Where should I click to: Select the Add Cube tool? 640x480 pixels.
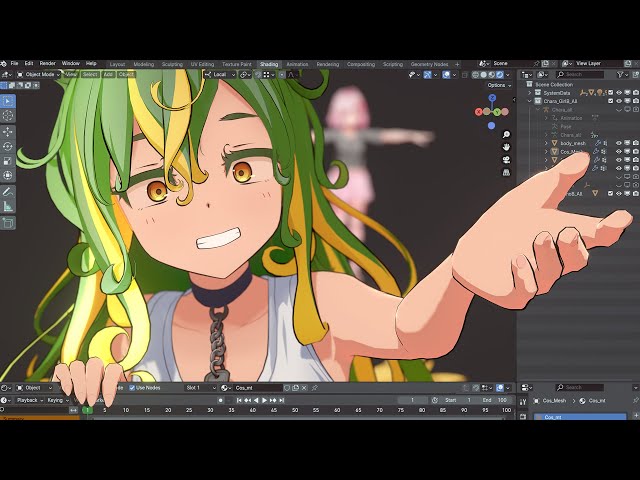(x=8, y=222)
